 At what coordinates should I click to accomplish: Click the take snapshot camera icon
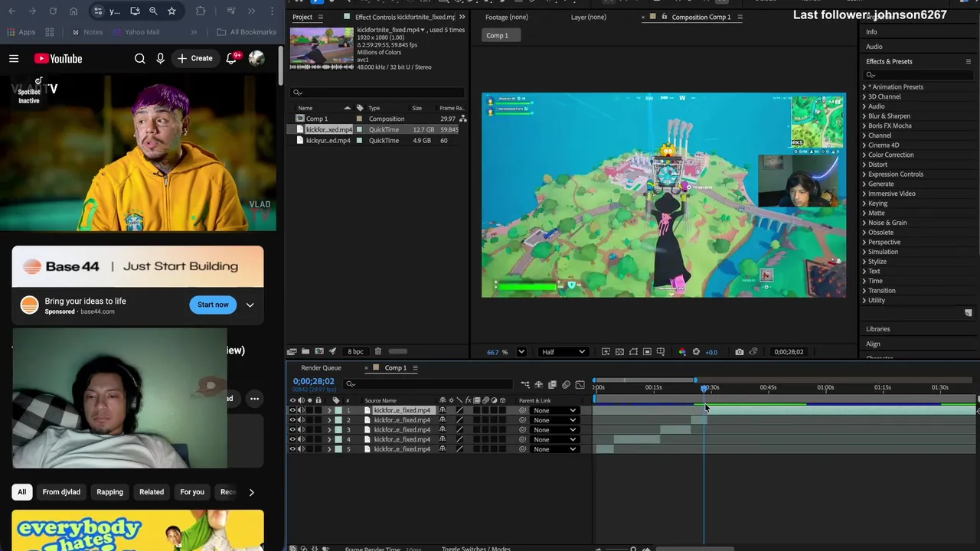pyautogui.click(x=739, y=352)
